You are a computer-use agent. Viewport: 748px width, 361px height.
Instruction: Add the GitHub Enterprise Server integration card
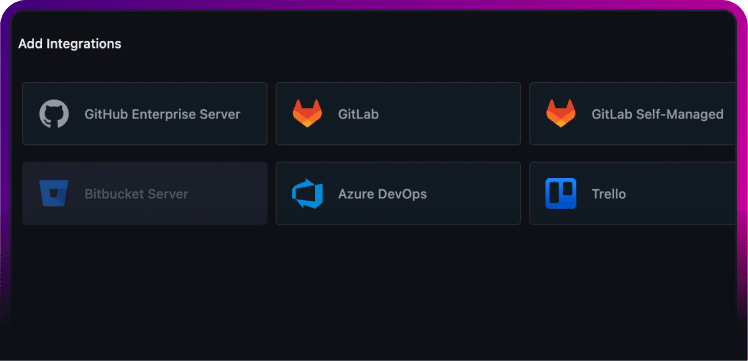pyautogui.click(x=145, y=113)
